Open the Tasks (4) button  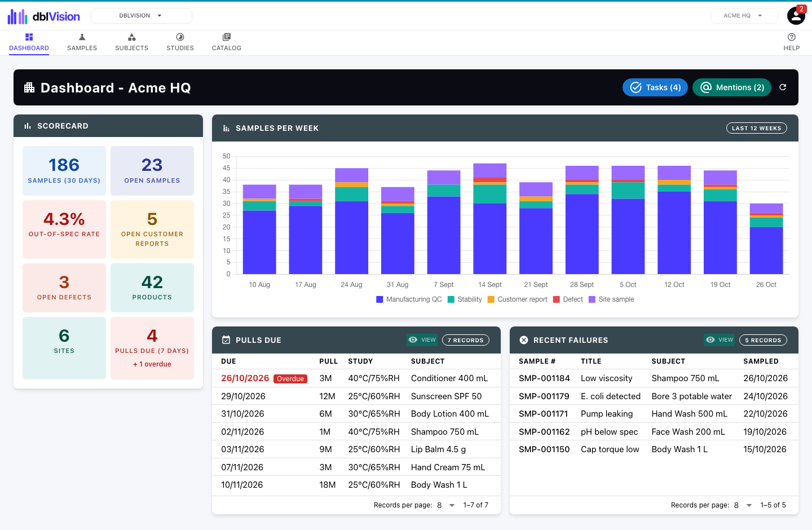coord(655,87)
